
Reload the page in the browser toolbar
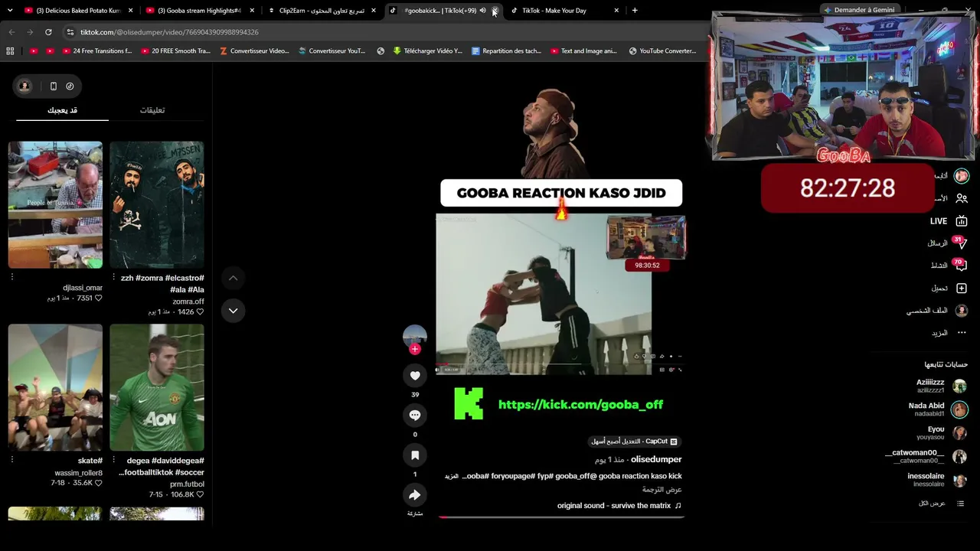point(48,32)
